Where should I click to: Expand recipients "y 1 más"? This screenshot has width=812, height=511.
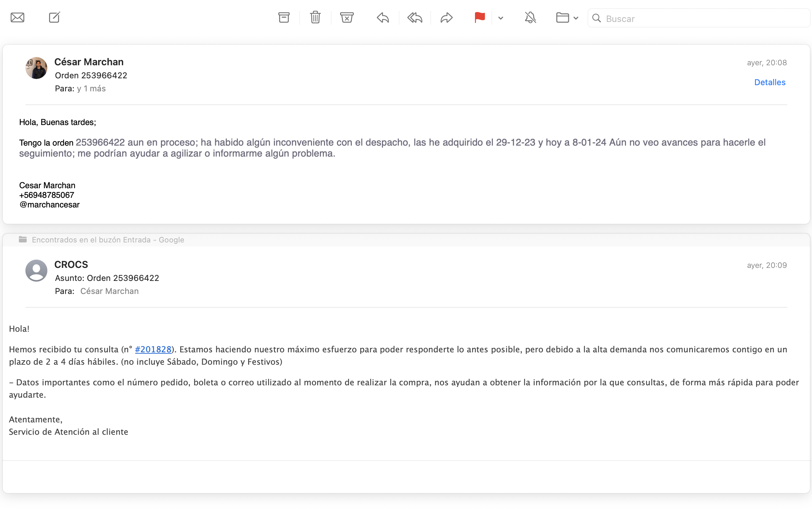click(91, 89)
